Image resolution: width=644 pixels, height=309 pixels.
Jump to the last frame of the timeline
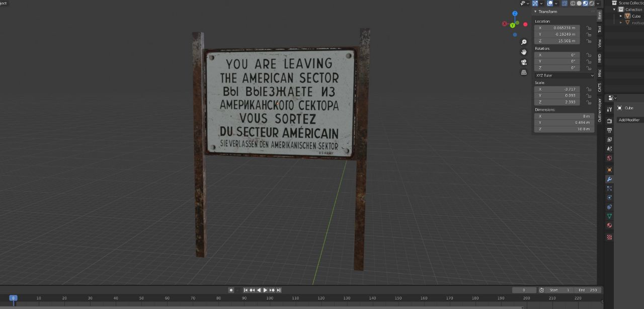(279, 290)
